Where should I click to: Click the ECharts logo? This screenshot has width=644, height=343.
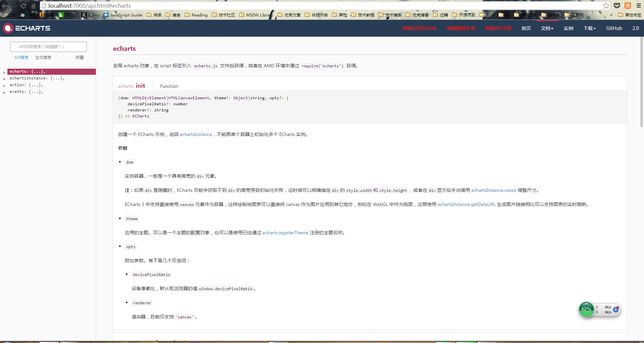[x=27, y=28]
